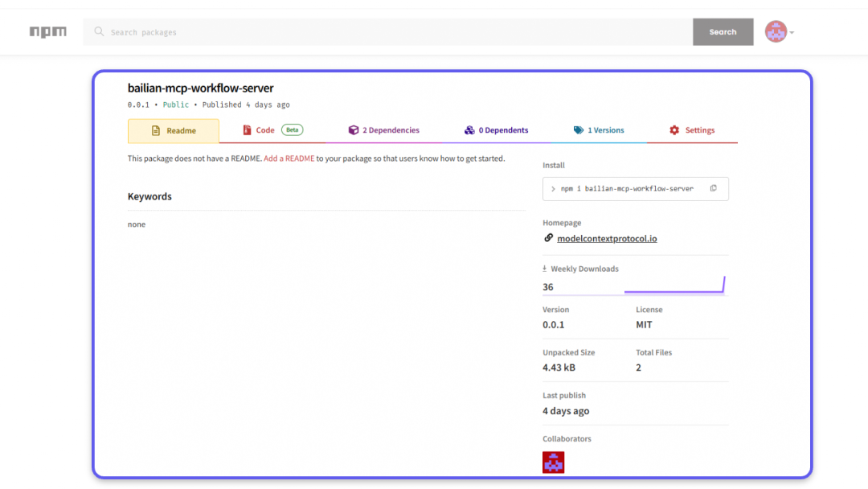The height and width of the screenshot is (489, 868).
Task: Click the collaborator avatar thumbnail
Action: (x=553, y=462)
